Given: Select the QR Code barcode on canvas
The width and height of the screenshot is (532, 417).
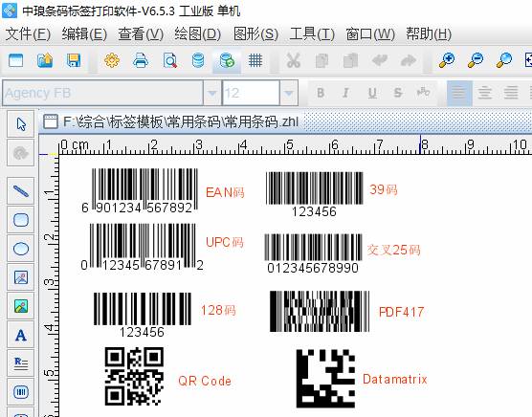Looking at the screenshot, I should coord(134,376).
